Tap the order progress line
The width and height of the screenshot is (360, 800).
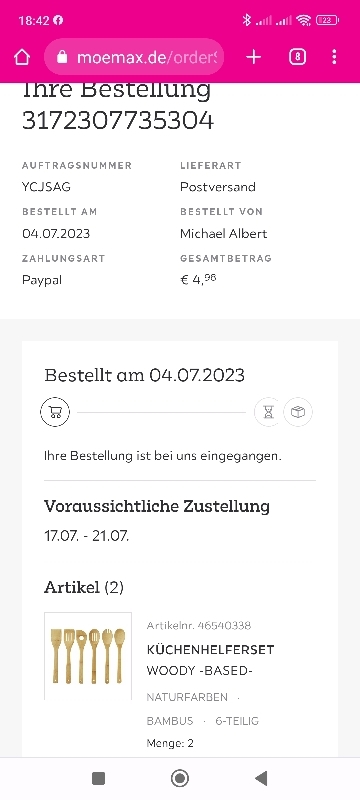[161, 412]
